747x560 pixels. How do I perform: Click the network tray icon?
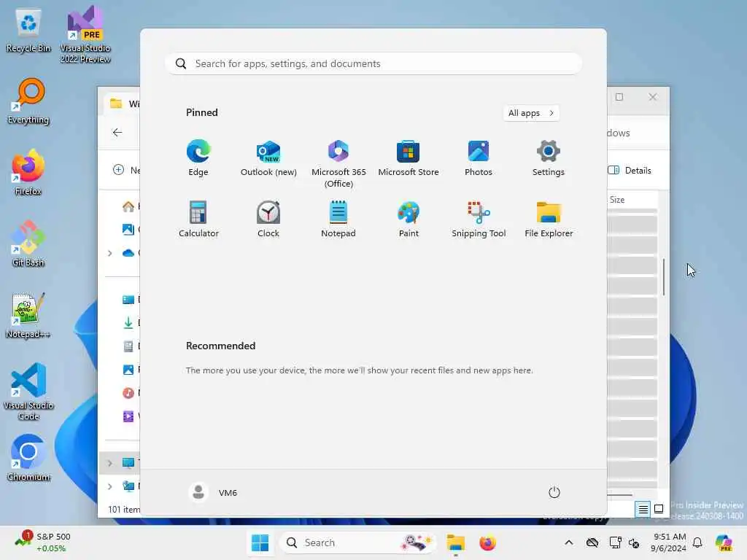(x=615, y=542)
